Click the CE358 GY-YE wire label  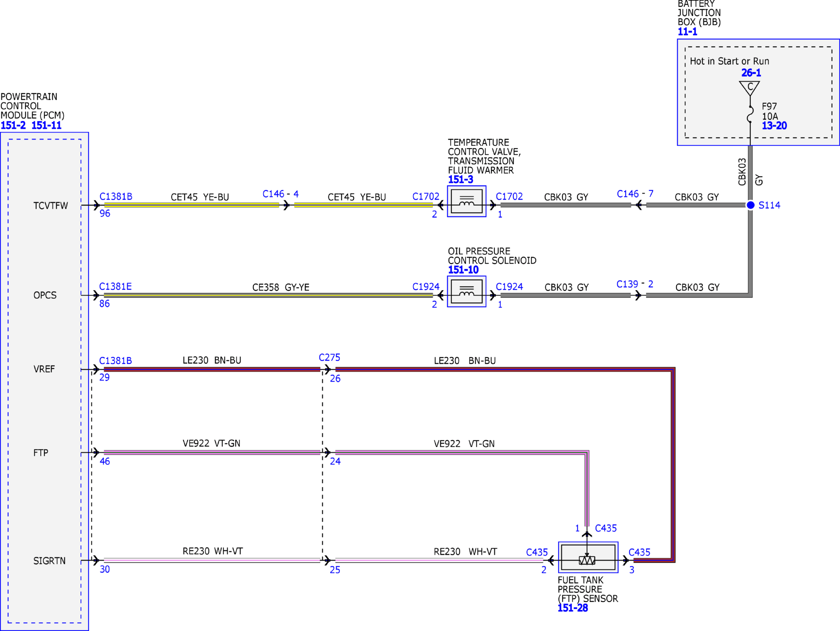click(281, 287)
